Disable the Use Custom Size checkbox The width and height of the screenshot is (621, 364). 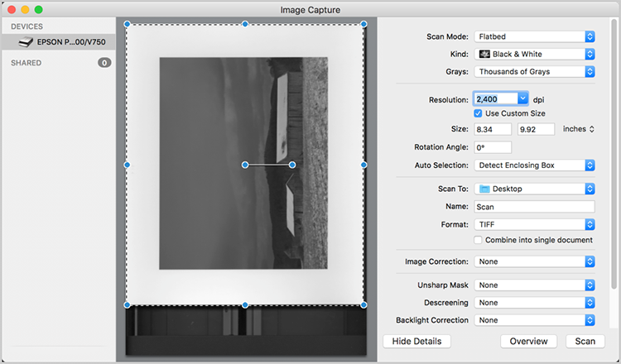pos(479,113)
